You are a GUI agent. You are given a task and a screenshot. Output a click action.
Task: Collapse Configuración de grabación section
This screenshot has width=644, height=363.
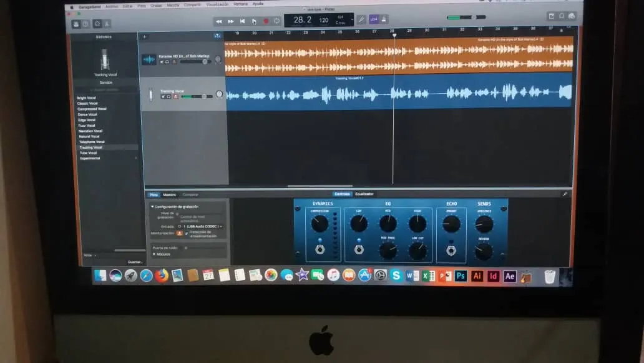pos(152,207)
